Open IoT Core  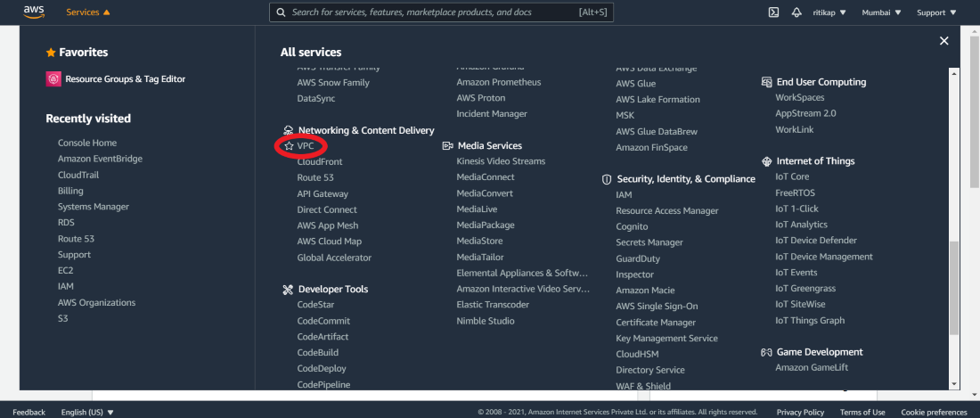pos(792,176)
